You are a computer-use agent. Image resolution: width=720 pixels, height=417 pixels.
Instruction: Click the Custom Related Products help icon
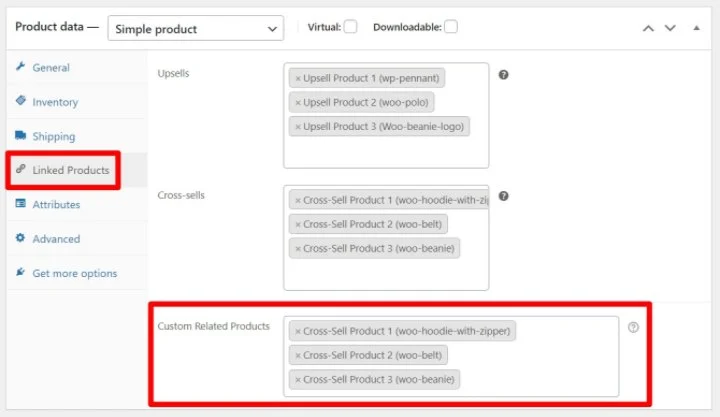(633, 327)
